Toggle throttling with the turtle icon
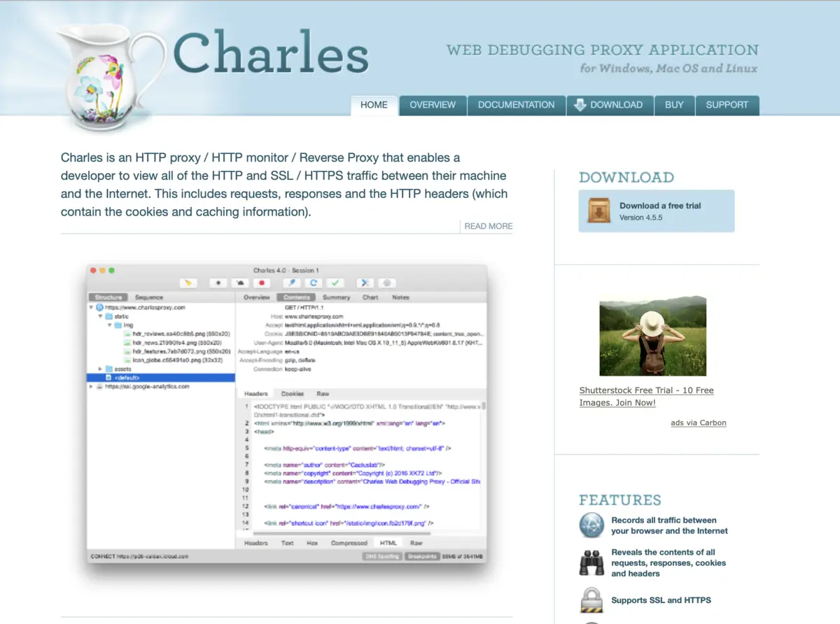 [240, 283]
